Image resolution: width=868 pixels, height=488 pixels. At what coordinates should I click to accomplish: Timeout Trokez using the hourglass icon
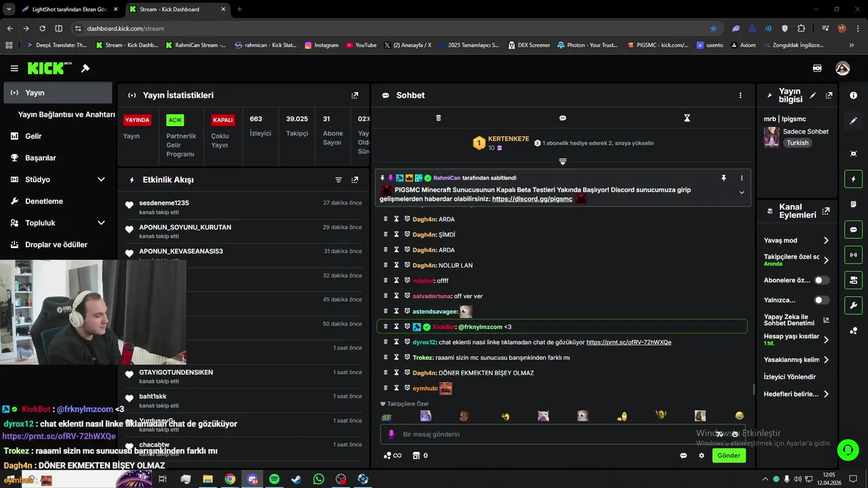[397, 357]
